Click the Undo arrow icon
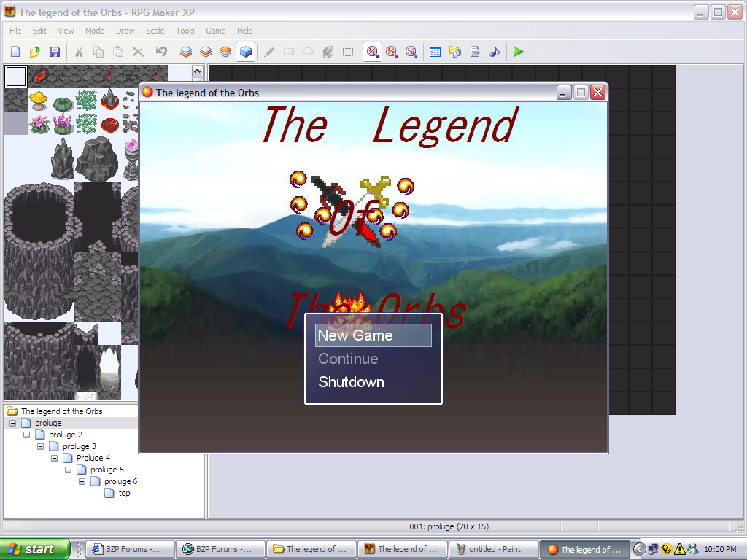This screenshot has width=747, height=560. (161, 52)
